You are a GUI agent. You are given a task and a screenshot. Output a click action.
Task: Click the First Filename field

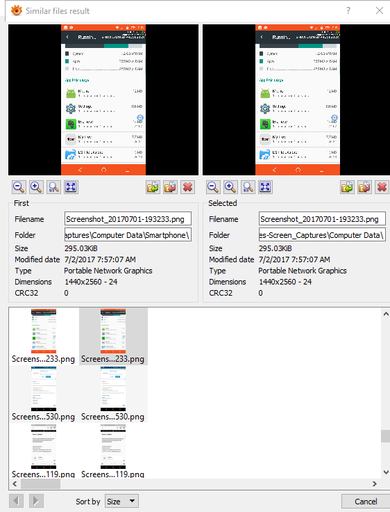[128, 219]
